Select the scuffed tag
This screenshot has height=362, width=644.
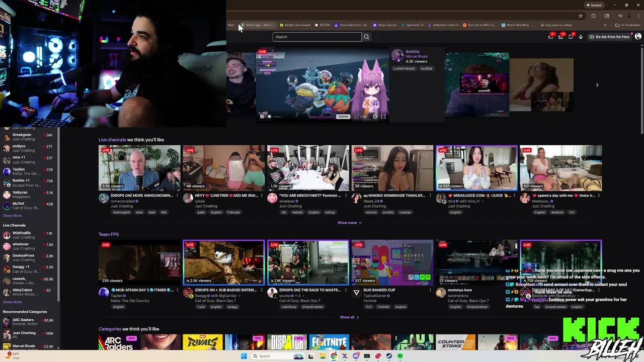click(426, 68)
